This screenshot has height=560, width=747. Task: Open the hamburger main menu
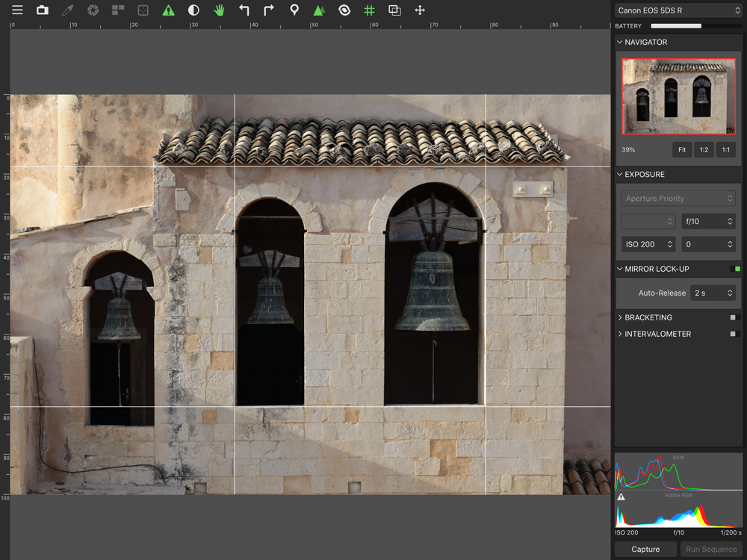pos(16,10)
